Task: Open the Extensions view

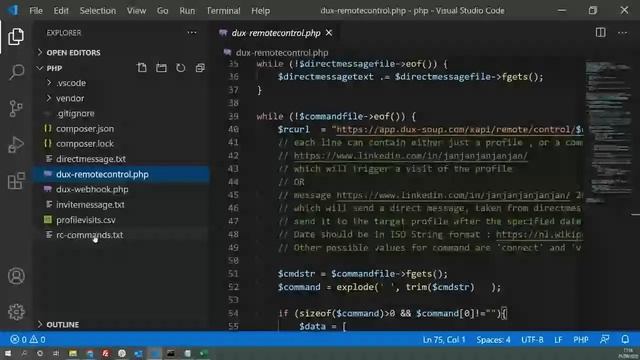Action: (x=16, y=180)
